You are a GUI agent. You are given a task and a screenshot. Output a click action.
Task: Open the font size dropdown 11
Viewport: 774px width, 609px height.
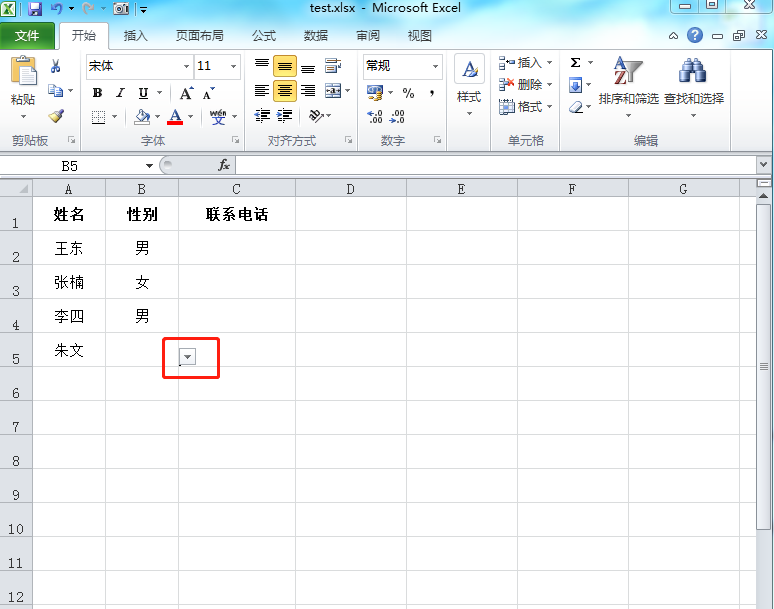[x=233, y=66]
